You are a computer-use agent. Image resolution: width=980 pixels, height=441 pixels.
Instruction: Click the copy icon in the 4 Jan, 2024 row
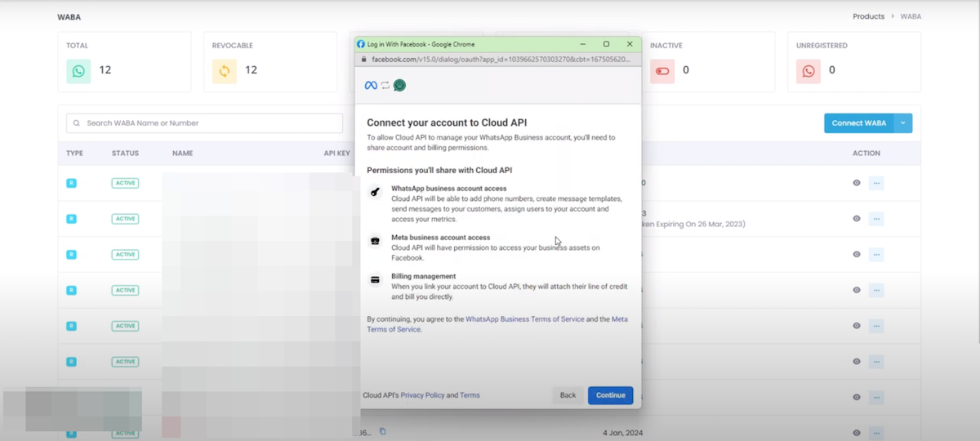tap(382, 432)
